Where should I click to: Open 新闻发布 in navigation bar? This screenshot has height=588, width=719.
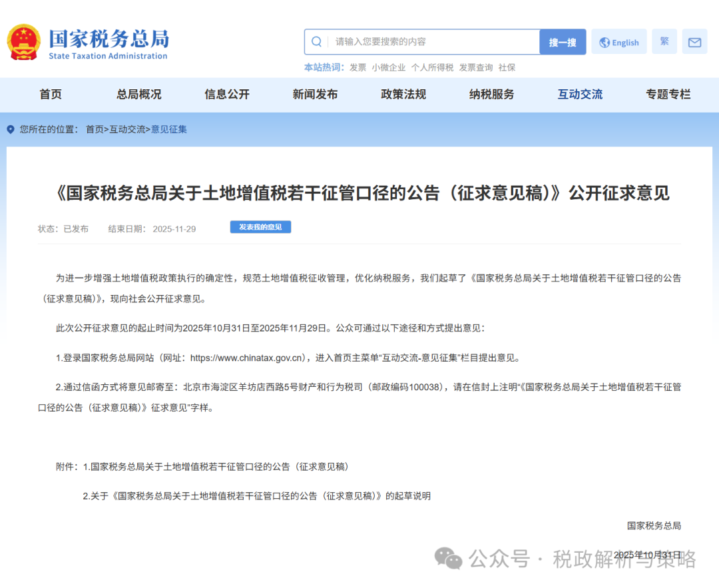coord(315,95)
